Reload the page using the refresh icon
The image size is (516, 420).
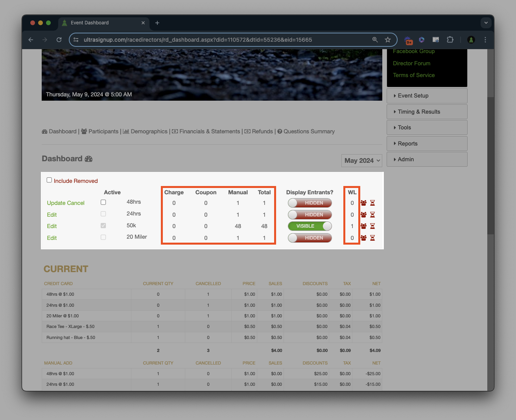click(59, 40)
